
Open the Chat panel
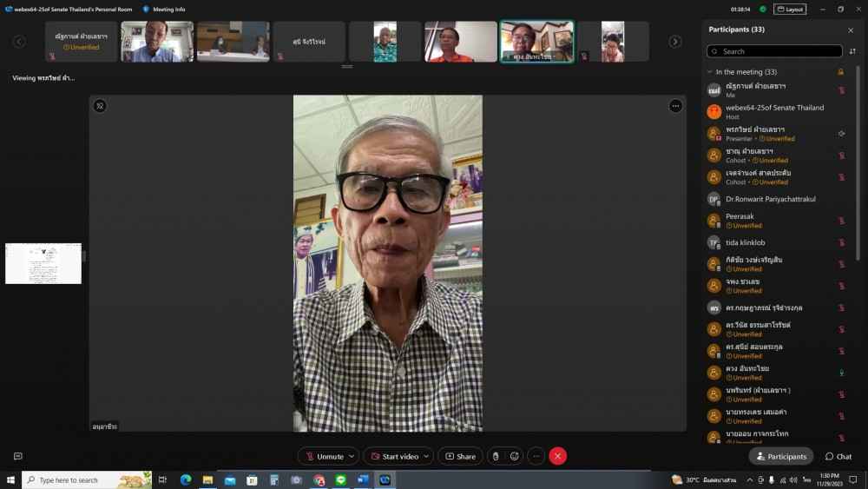(x=838, y=456)
